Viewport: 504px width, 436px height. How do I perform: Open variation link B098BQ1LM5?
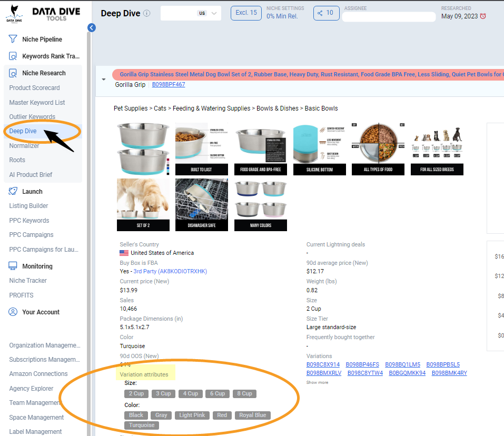(x=403, y=365)
